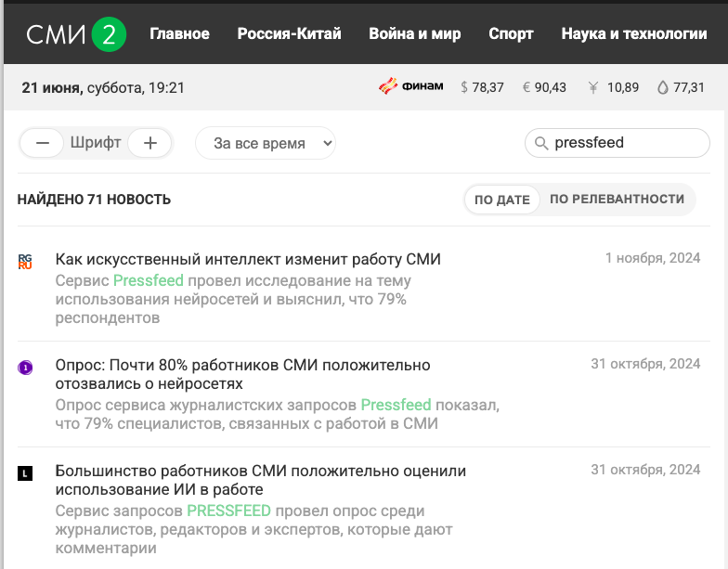Decrease font size with minus button
Image resolution: width=728 pixels, height=569 pixels.
tap(43, 143)
